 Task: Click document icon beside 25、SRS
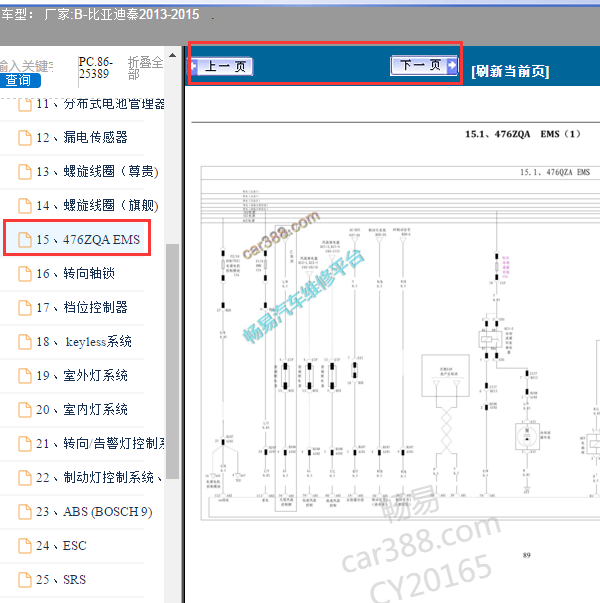coord(25,580)
